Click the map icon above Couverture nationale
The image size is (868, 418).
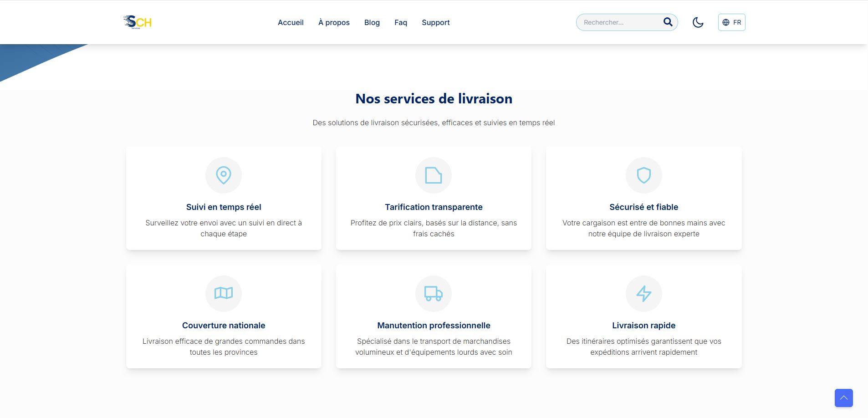point(224,293)
